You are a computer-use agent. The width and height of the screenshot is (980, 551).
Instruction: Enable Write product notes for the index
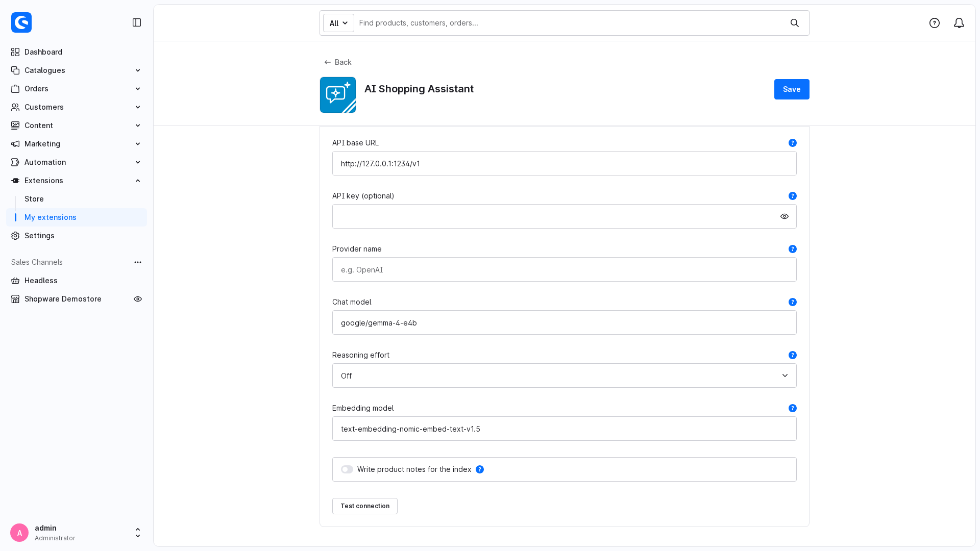347,469
